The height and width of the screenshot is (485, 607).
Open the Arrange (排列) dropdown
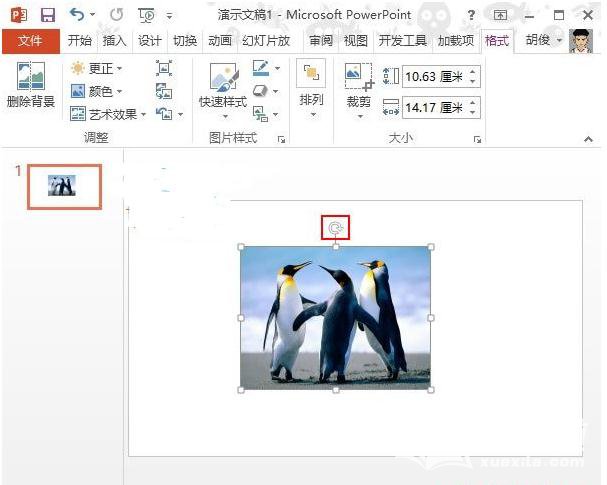(311, 85)
